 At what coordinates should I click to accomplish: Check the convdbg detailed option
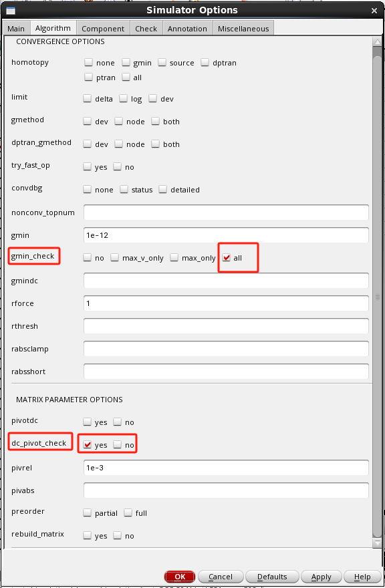[162, 189]
